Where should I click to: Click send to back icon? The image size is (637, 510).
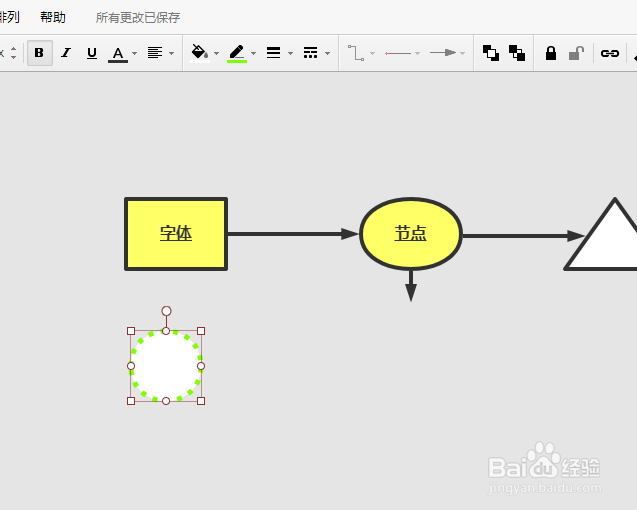(x=517, y=53)
